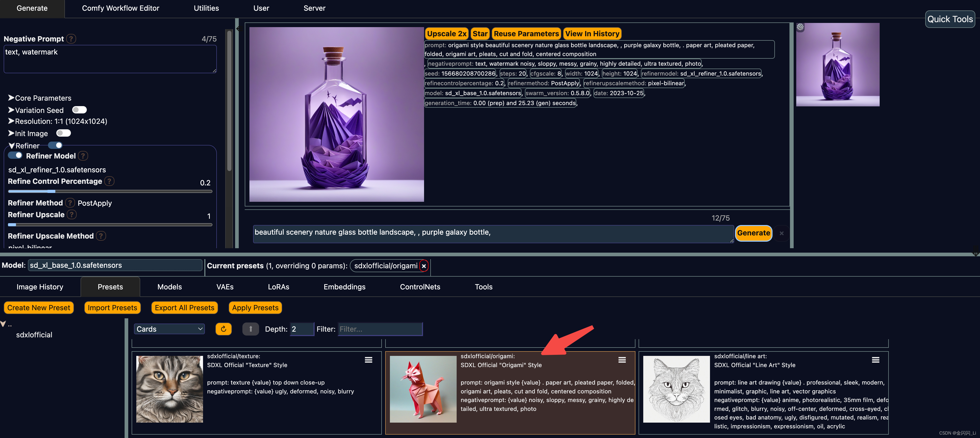Screen dimensions: 980x438
Task: Switch to the Comfy Workflow Editor tab
Action: 120,8
